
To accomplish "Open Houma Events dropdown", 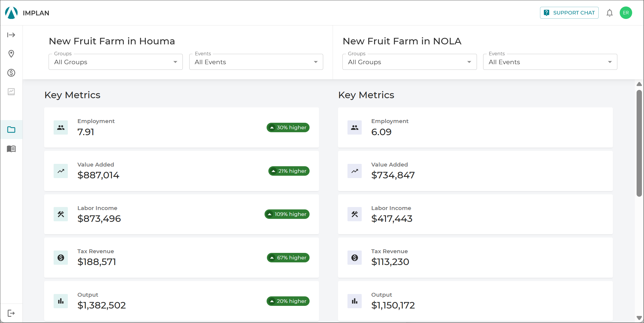I will click(256, 62).
